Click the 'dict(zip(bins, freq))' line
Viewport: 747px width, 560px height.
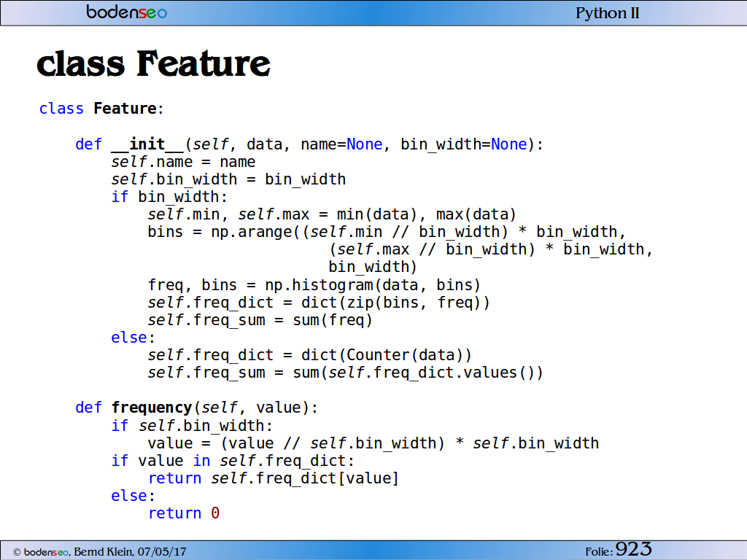319,303
